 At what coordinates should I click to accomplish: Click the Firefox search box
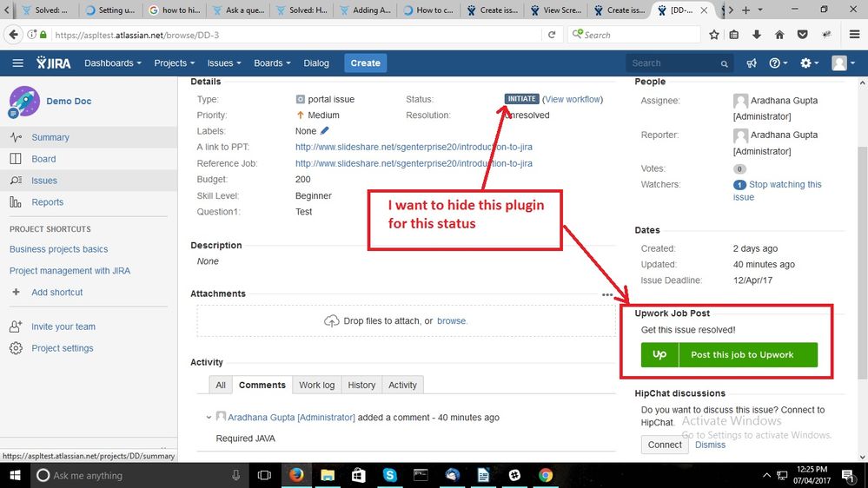point(633,35)
